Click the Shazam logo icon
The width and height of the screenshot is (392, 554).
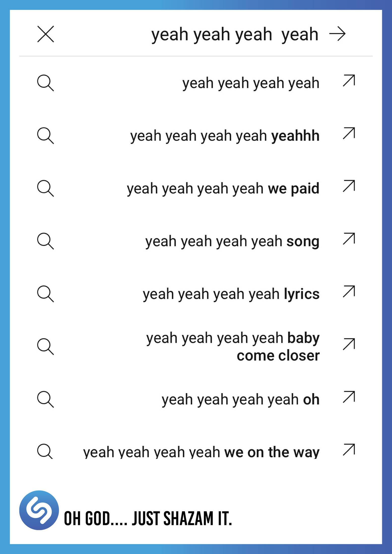click(39, 510)
